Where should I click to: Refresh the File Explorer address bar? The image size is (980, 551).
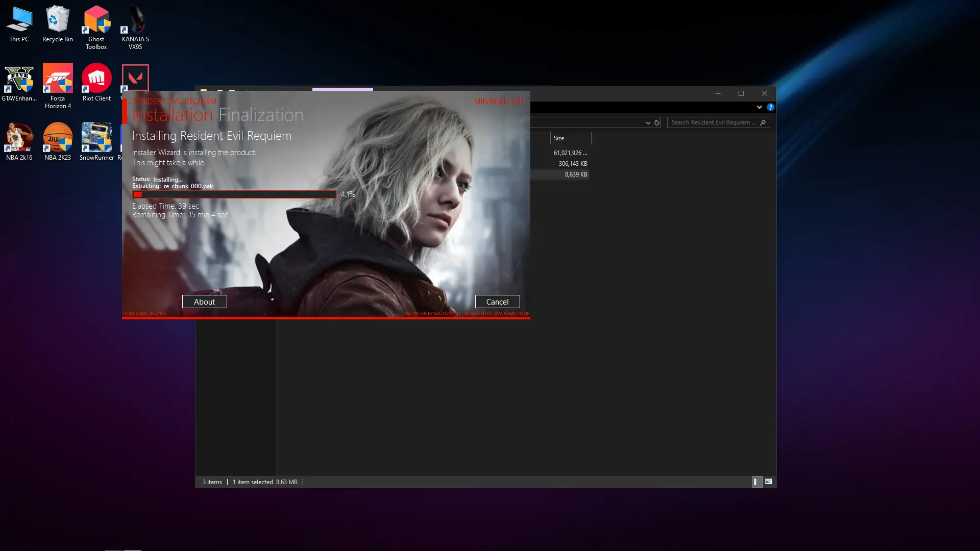click(x=657, y=122)
